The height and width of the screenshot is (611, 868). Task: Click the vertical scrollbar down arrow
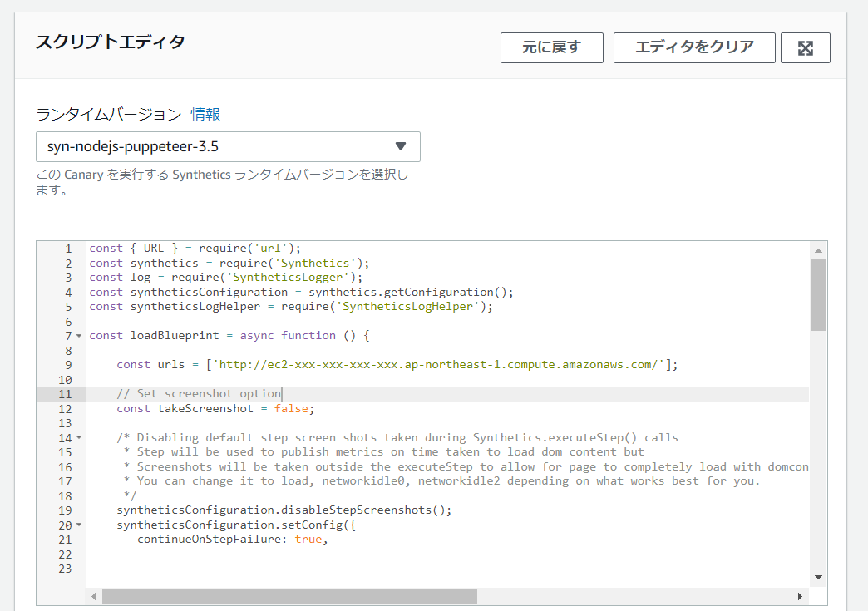(x=818, y=577)
